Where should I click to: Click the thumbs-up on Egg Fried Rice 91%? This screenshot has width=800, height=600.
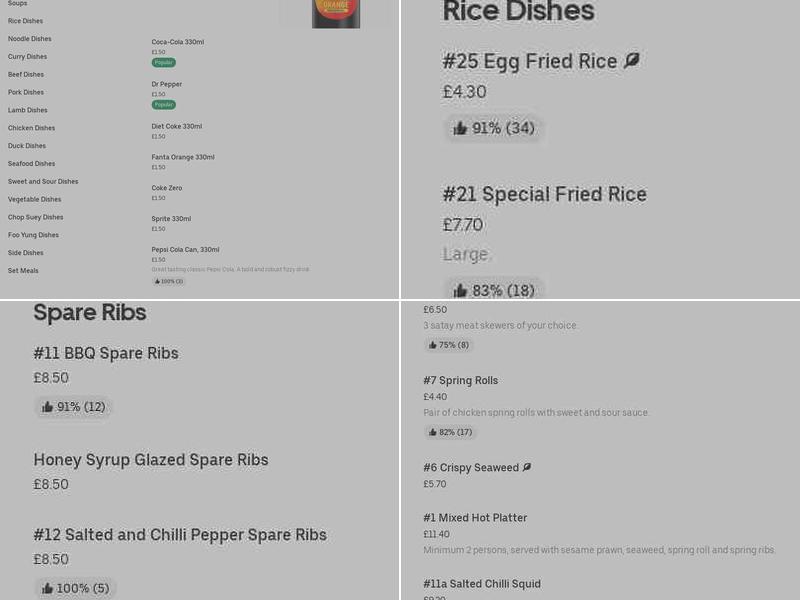coord(461,128)
